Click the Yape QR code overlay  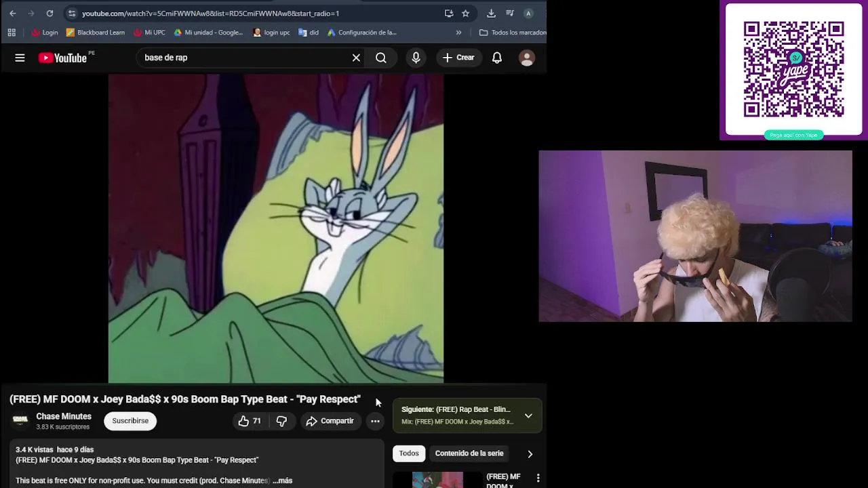click(793, 70)
